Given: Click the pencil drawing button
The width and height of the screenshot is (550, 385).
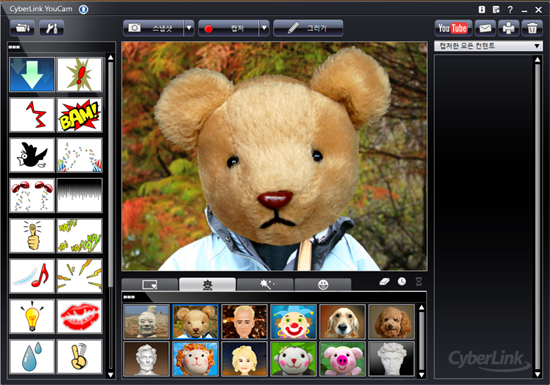Looking at the screenshot, I should pyautogui.click(x=308, y=28).
